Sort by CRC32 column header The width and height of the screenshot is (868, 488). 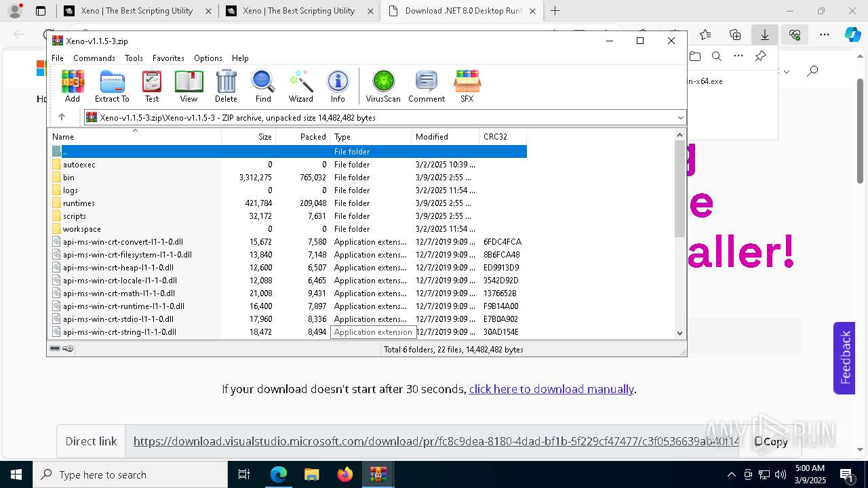coord(503,137)
